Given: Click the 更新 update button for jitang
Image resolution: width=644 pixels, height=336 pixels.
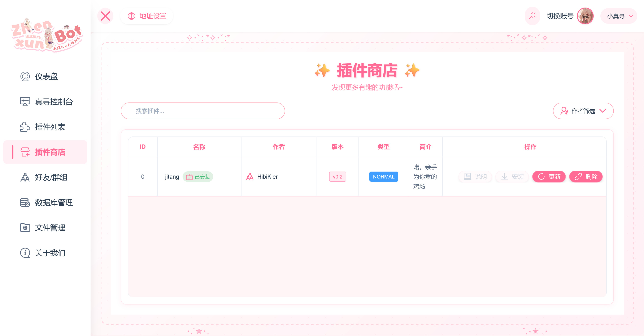Looking at the screenshot, I should (x=549, y=177).
